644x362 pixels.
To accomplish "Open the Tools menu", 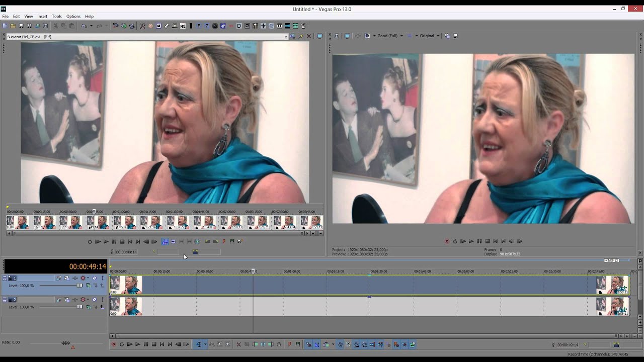I will (57, 17).
